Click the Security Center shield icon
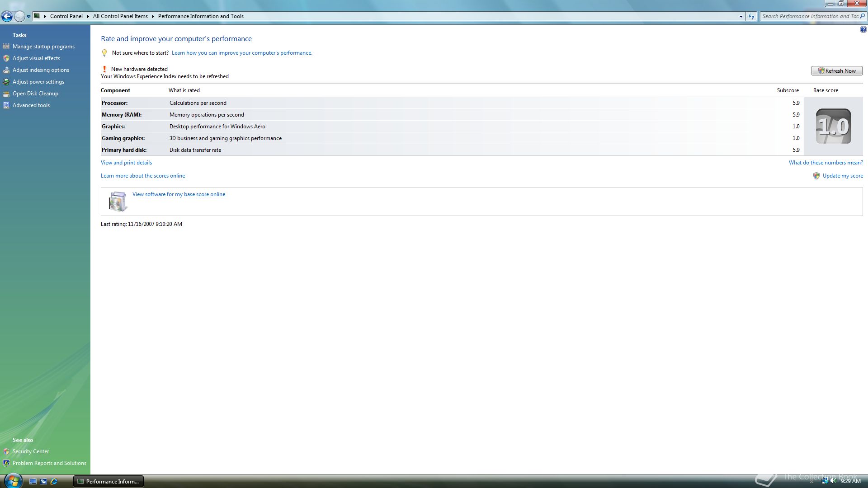Screen dimensions: 868x488 click(x=6, y=451)
